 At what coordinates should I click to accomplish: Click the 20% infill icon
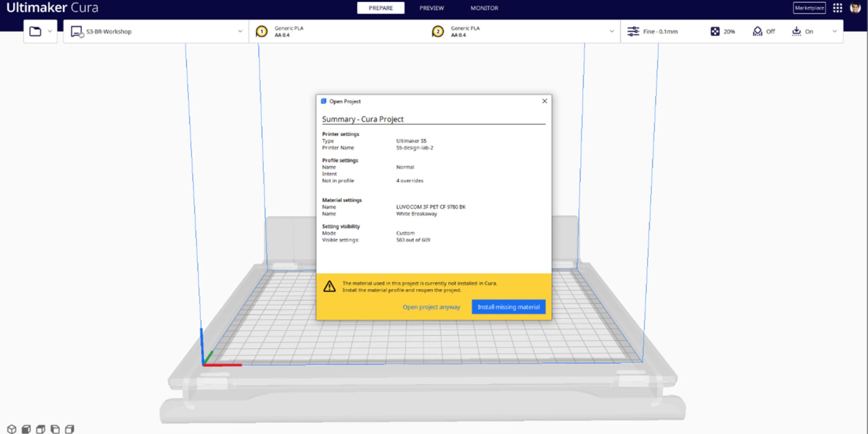pyautogui.click(x=715, y=31)
